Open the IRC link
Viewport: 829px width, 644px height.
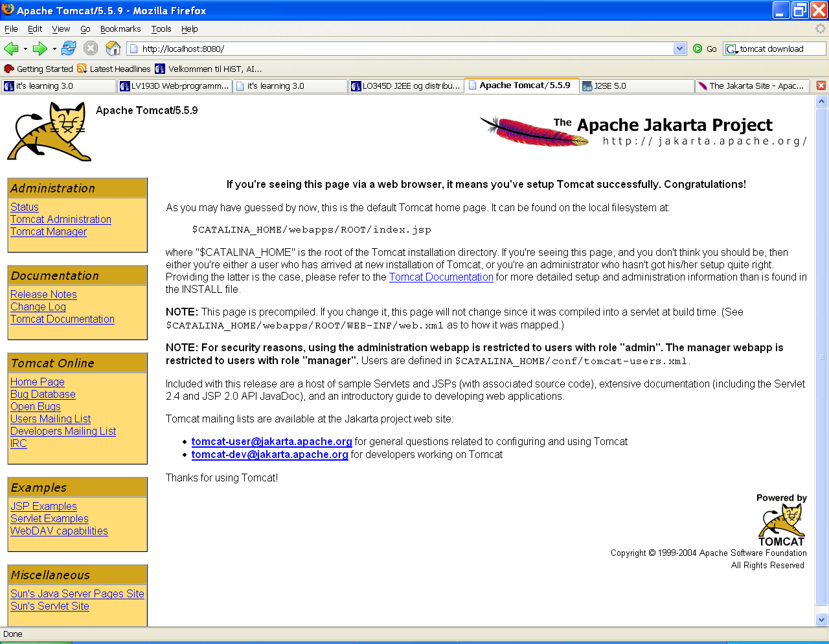(19, 443)
